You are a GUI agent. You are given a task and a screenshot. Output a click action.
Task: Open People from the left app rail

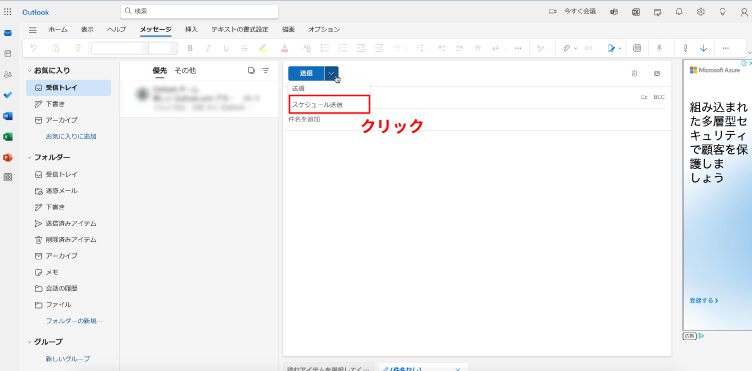[8, 74]
